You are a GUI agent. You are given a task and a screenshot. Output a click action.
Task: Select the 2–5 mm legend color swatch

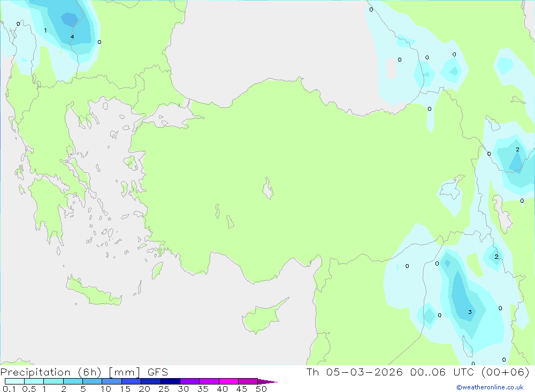(73, 381)
